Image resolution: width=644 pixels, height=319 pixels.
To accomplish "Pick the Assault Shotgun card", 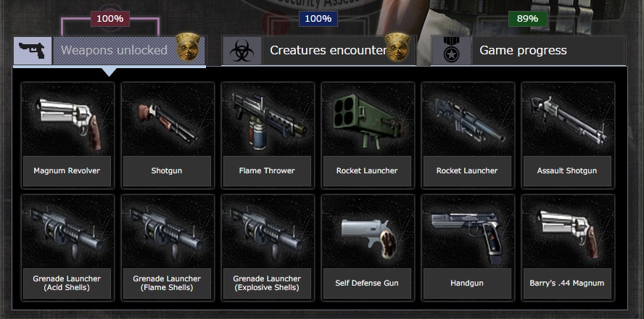I will (x=568, y=135).
